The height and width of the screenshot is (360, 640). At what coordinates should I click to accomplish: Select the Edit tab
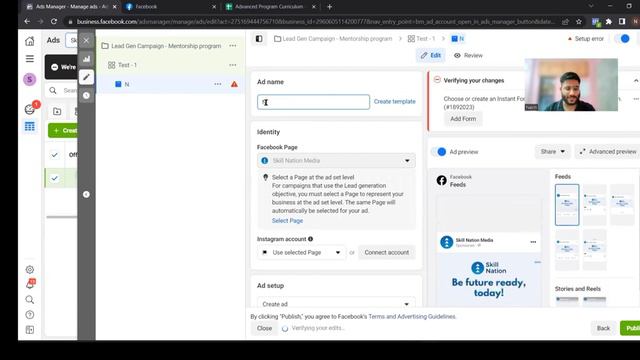coord(431,55)
